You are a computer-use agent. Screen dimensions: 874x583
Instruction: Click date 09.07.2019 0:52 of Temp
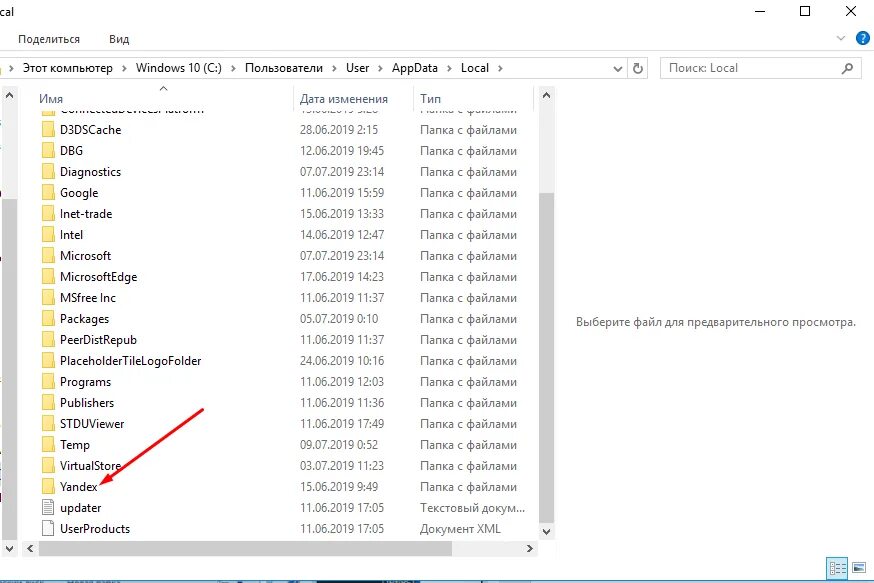click(x=339, y=445)
